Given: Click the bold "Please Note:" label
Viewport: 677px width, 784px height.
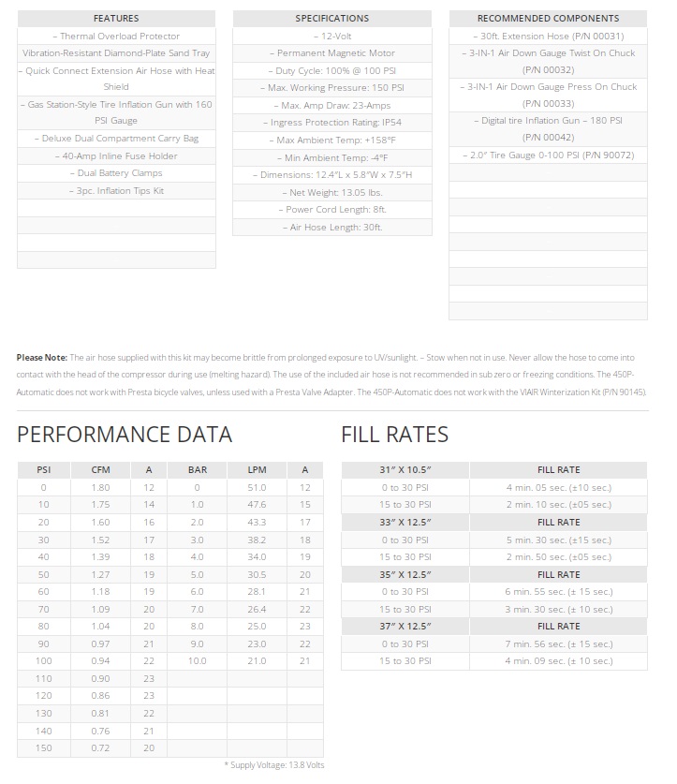Looking at the screenshot, I should [x=42, y=358].
